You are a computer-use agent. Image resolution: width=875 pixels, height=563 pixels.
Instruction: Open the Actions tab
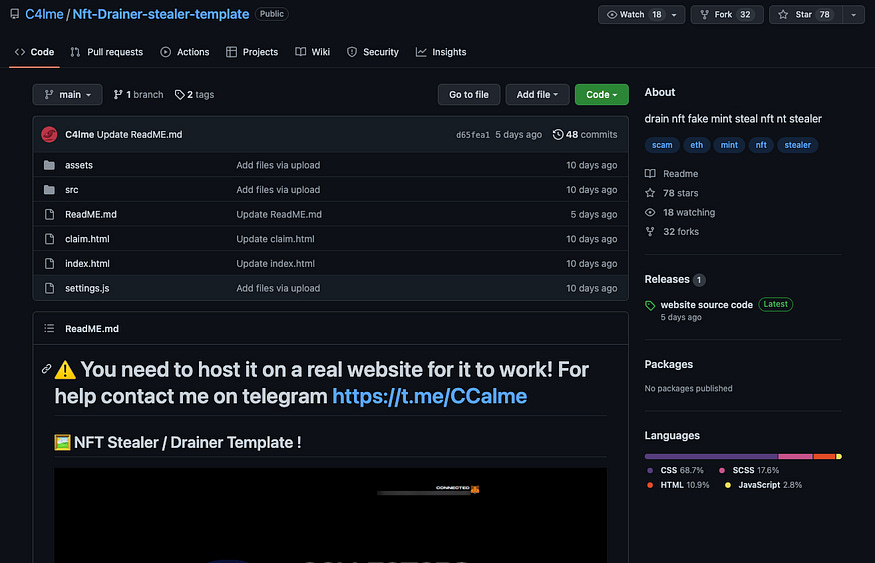point(185,52)
